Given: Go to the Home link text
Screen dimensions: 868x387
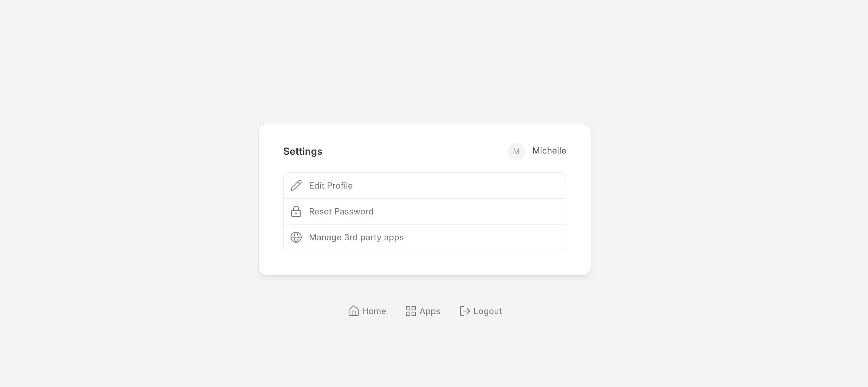Looking at the screenshot, I should click(x=374, y=311).
